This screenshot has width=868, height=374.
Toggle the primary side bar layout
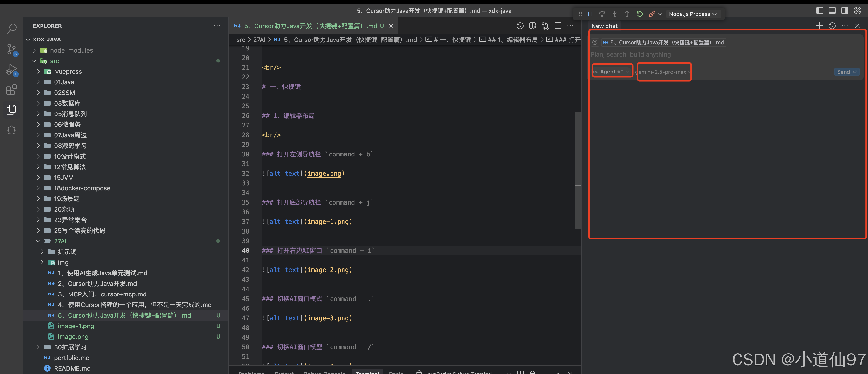point(820,11)
